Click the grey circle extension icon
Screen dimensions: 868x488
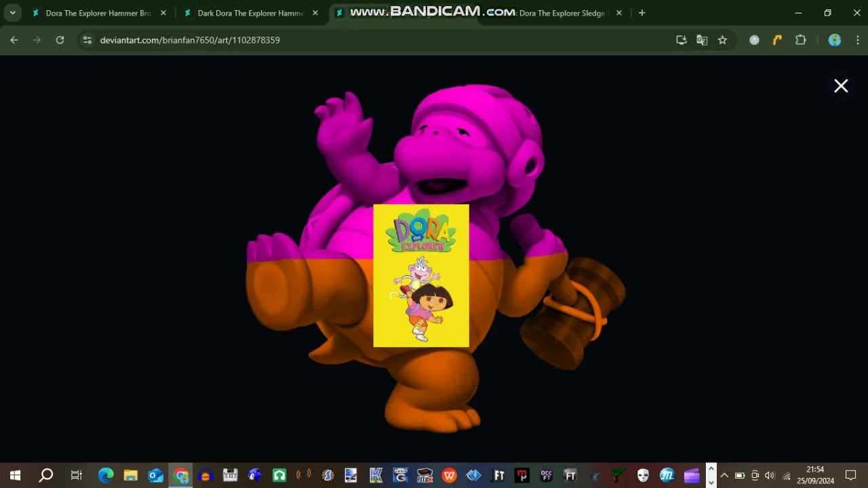(x=754, y=40)
